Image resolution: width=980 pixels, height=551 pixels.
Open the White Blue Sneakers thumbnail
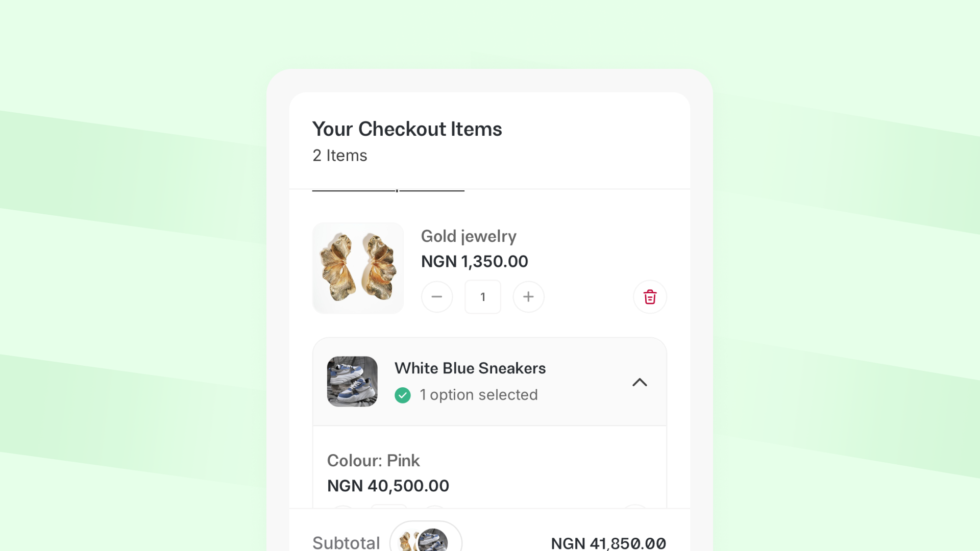(x=352, y=381)
